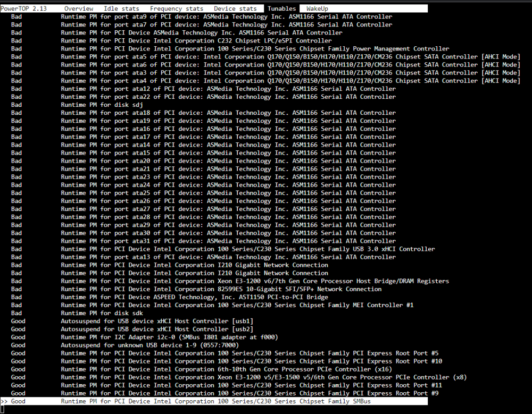Select 6th-10th Gen PCIe Controller (x16) row

pos(202,369)
